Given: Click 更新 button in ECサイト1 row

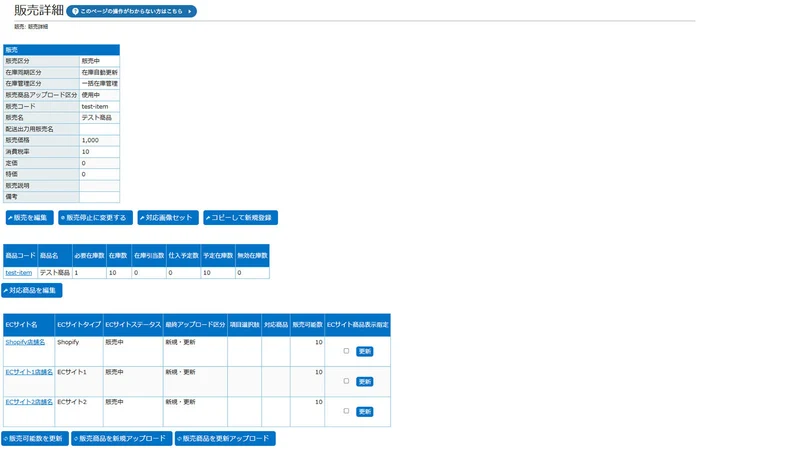Looking at the screenshot, I should (364, 382).
